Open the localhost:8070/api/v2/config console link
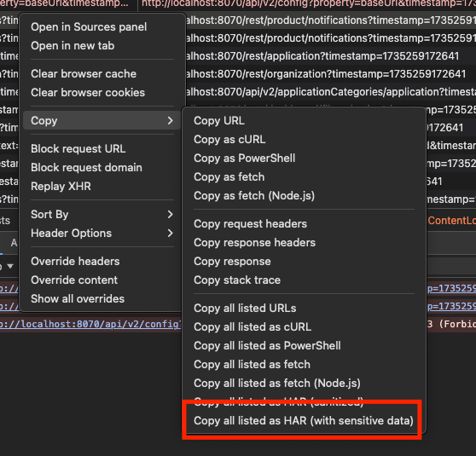This screenshot has height=456, width=476. coord(90,325)
